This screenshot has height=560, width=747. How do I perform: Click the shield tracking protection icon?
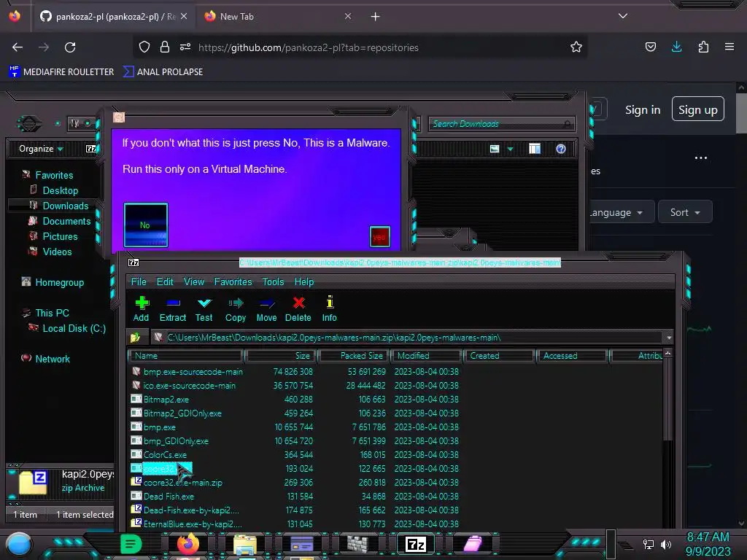coord(144,47)
